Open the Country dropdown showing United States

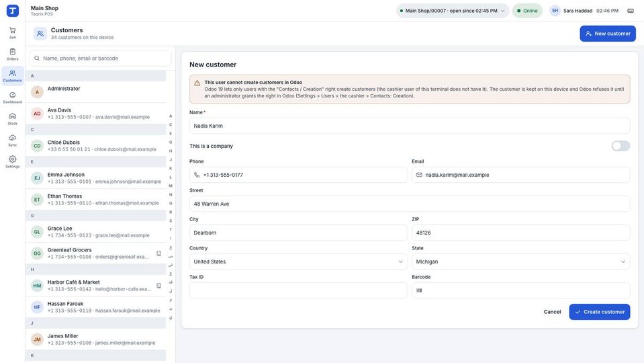[298, 261]
